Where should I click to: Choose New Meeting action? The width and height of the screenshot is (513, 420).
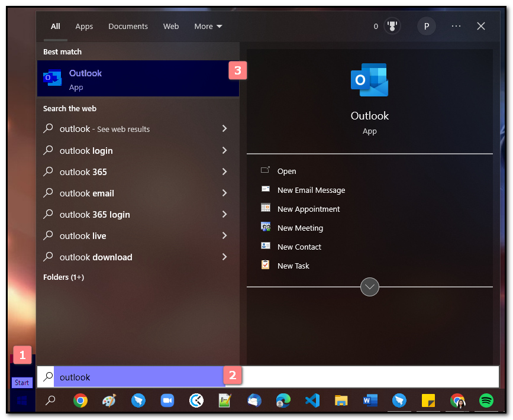click(x=299, y=228)
